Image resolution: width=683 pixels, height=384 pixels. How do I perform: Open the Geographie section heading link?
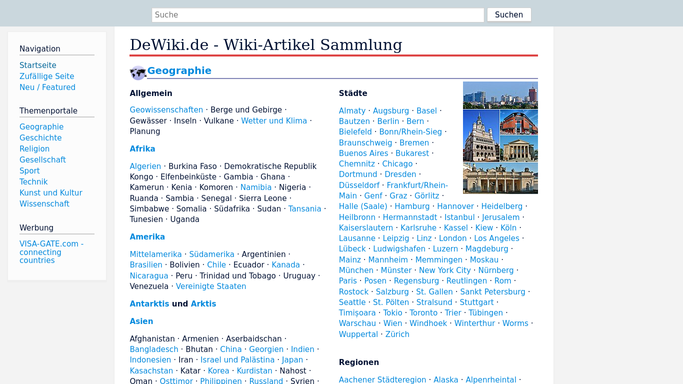pos(179,71)
